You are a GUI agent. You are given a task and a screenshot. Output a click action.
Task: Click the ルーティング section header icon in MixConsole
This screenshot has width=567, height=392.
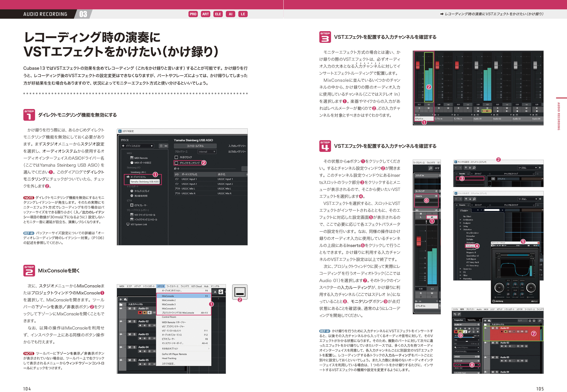point(436,191)
